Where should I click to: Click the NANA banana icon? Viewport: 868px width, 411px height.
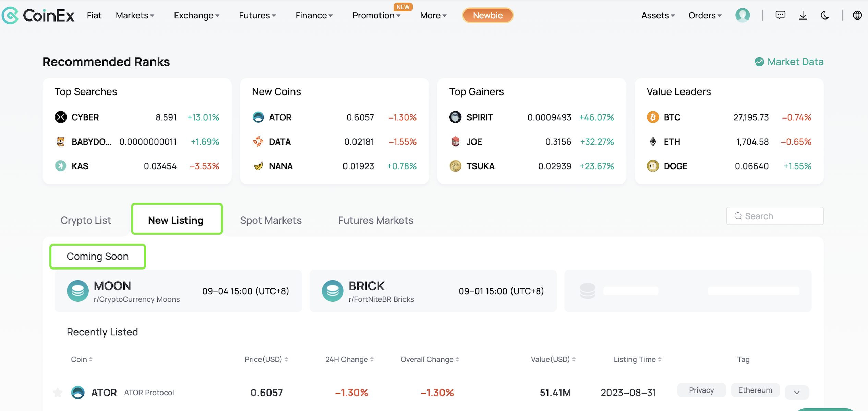(x=258, y=166)
